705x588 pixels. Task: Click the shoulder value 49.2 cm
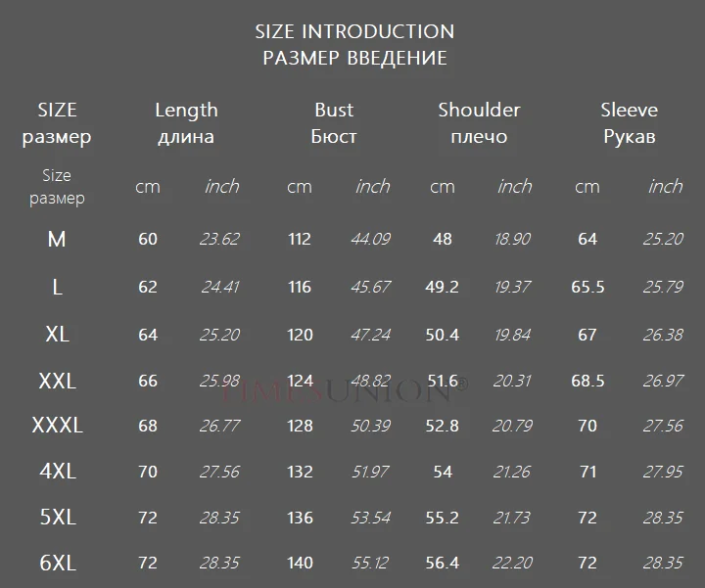pyautogui.click(x=443, y=287)
